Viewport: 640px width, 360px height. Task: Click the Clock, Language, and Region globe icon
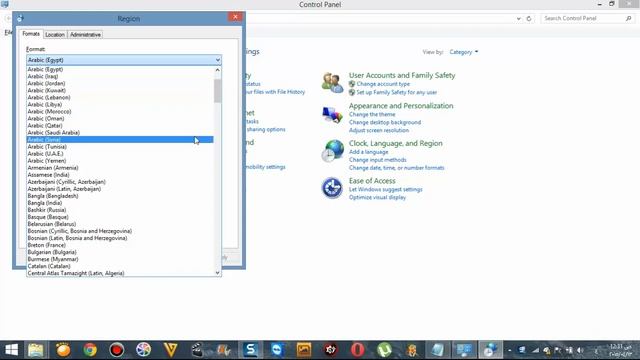pyautogui.click(x=332, y=151)
